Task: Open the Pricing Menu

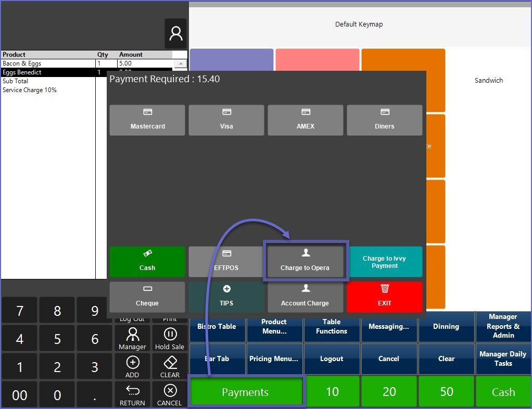Action: pyautogui.click(x=274, y=359)
